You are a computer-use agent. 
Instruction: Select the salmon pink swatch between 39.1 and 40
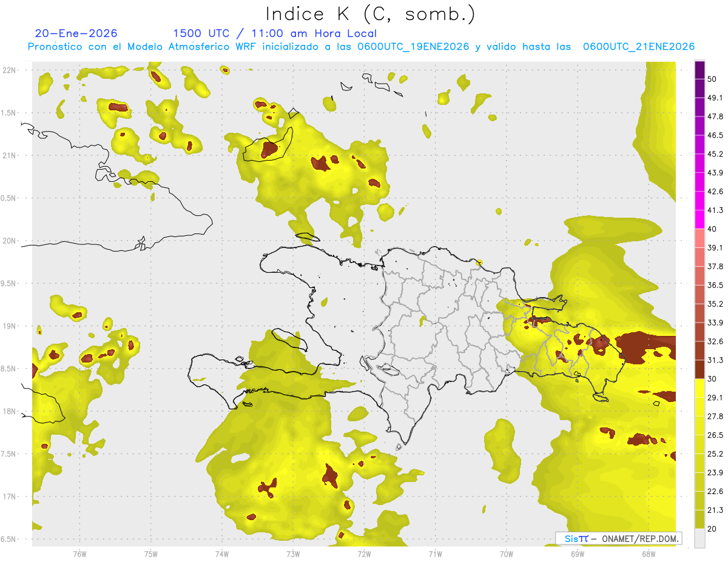pos(699,238)
